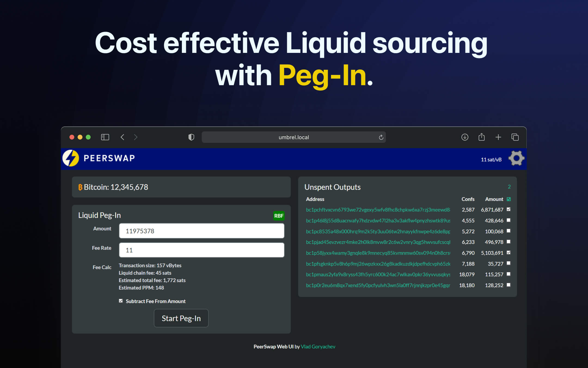Check the 35,727 output checkbox
The width and height of the screenshot is (588, 368).
(x=509, y=263)
